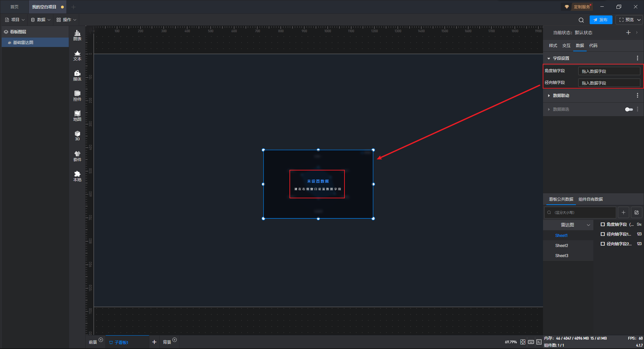Switch to 看板公共数据 tab
644x349 pixels.
point(561,199)
